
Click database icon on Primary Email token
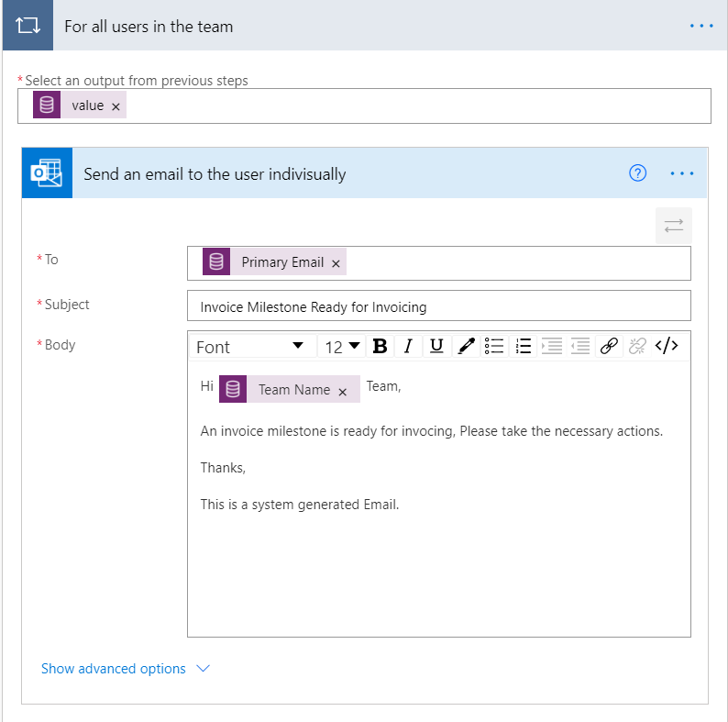coord(216,261)
